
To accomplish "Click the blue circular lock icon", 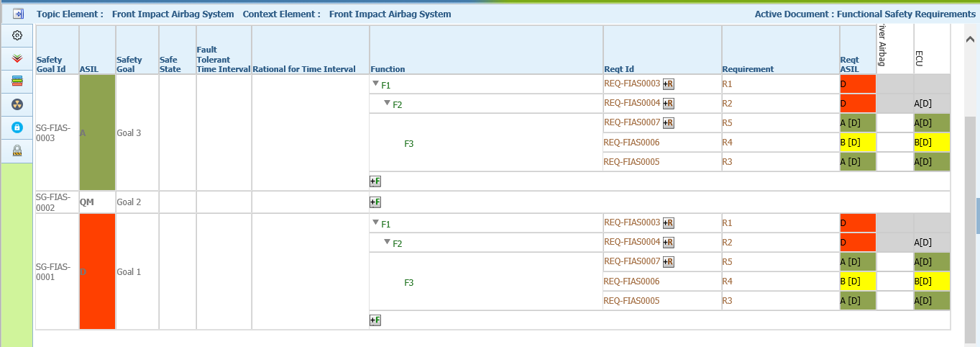I will pos(17,127).
